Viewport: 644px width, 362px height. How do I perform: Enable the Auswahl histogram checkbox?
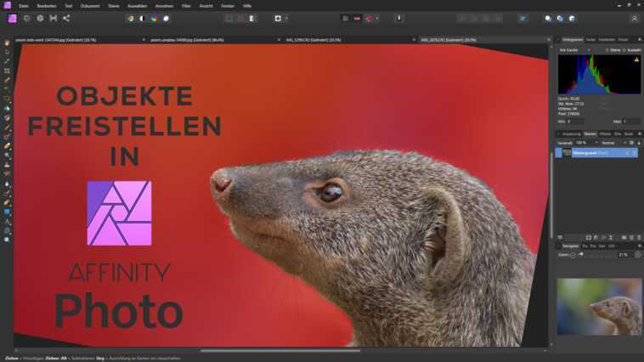pyautogui.click(x=624, y=50)
